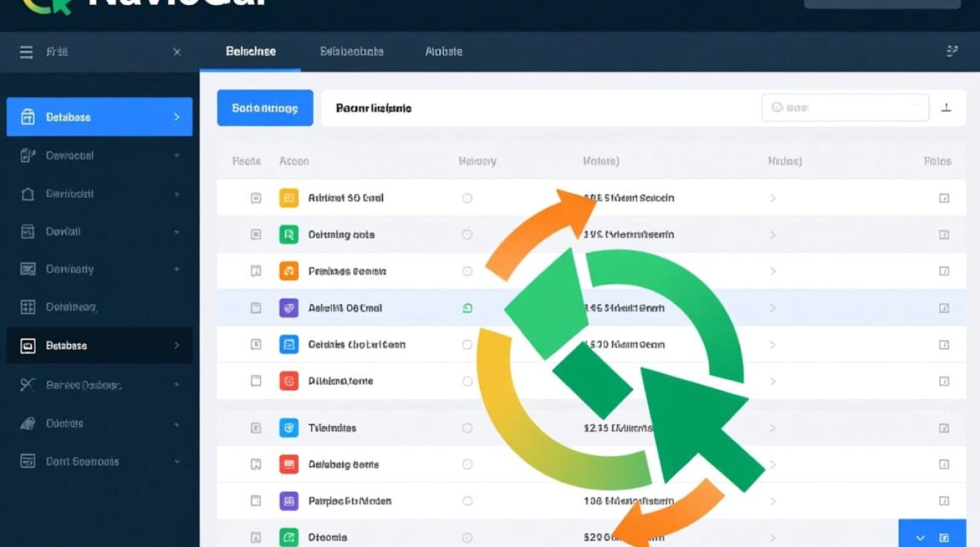Click the green icon beside Dteomis row

pyautogui.click(x=289, y=538)
